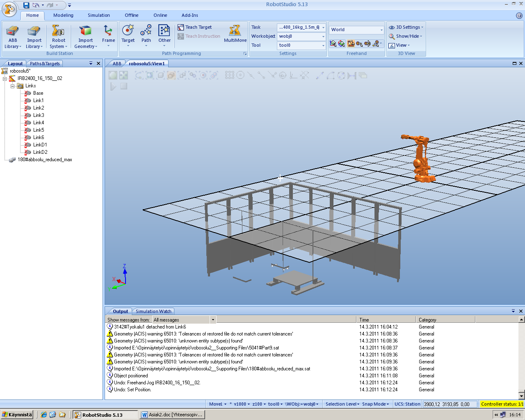Open the View dropdown in 3D View
The height and width of the screenshot is (420, 525).
pos(399,45)
